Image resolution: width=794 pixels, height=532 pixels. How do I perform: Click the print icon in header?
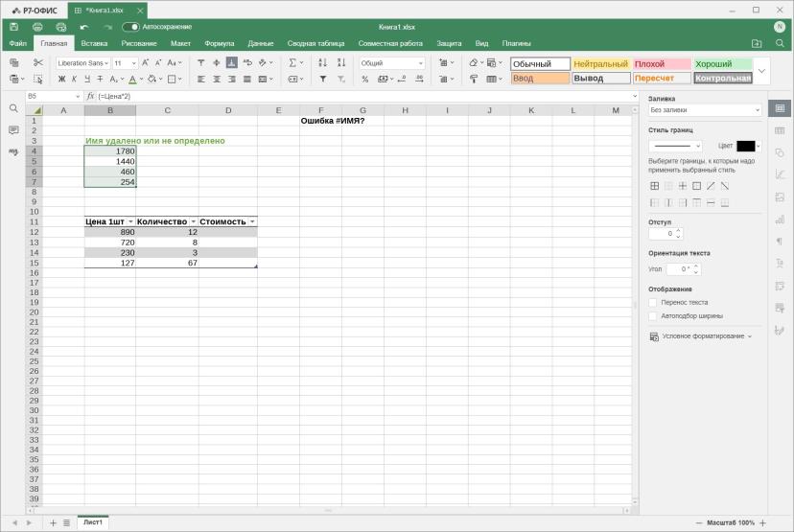point(37,27)
